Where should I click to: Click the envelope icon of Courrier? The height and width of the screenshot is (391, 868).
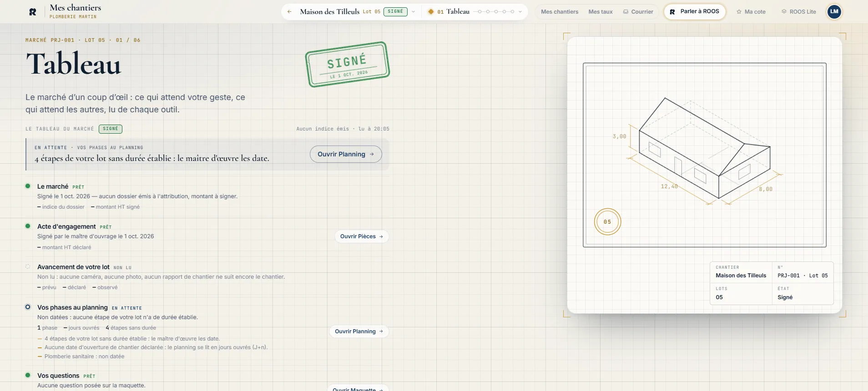click(626, 12)
